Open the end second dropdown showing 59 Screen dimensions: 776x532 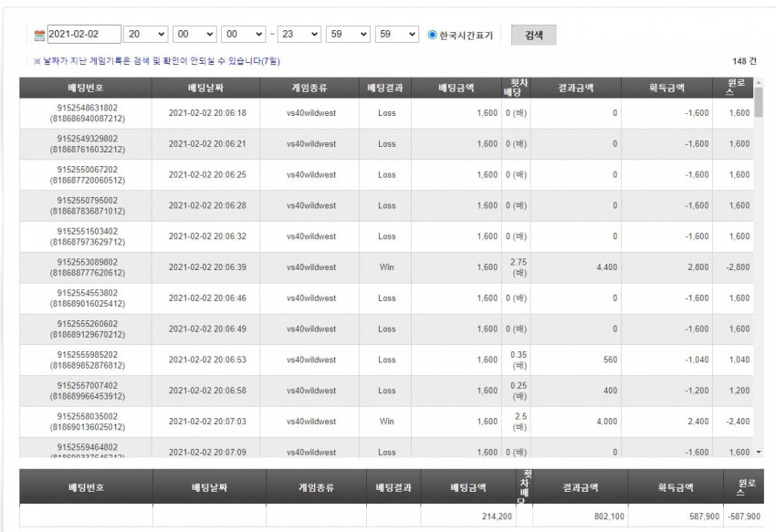pos(397,34)
